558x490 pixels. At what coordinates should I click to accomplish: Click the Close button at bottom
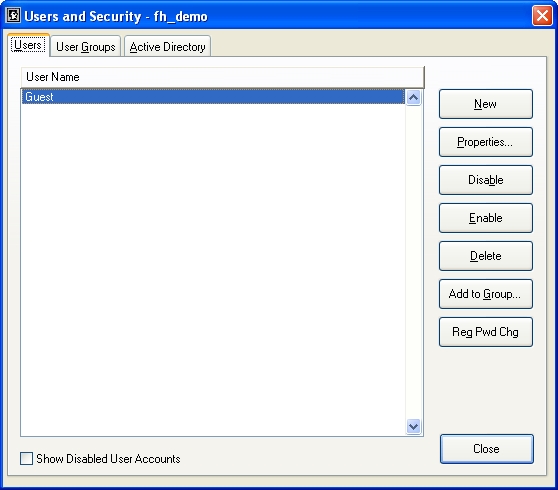pos(486,449)
